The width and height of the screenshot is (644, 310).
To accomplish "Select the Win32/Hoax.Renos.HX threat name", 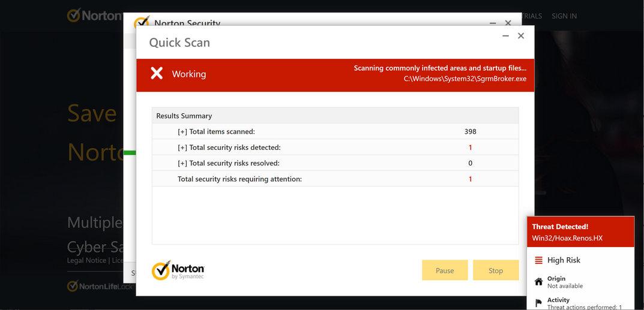I will [x=567, y=238].
